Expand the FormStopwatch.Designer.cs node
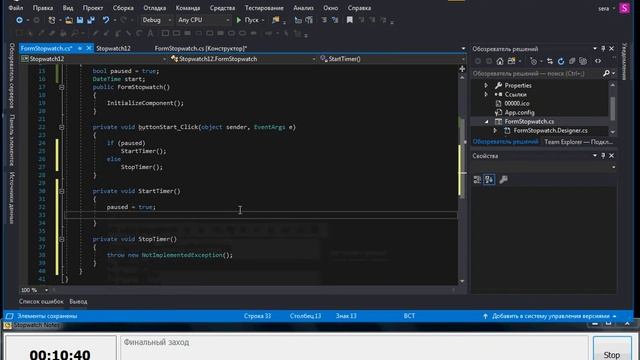Viewport: 640px width, 360px height. coord(495,131)
